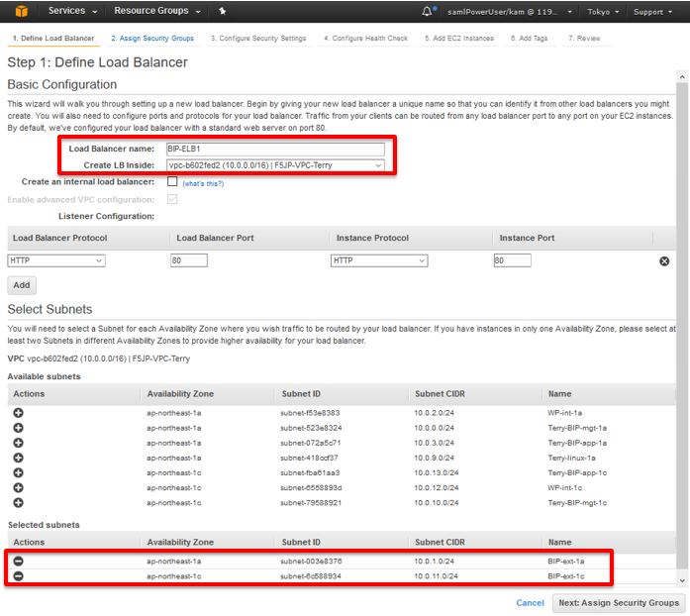Check the Create an internal load balancer box
This screenshot has height=616, width=690.
tap(172, 181)
